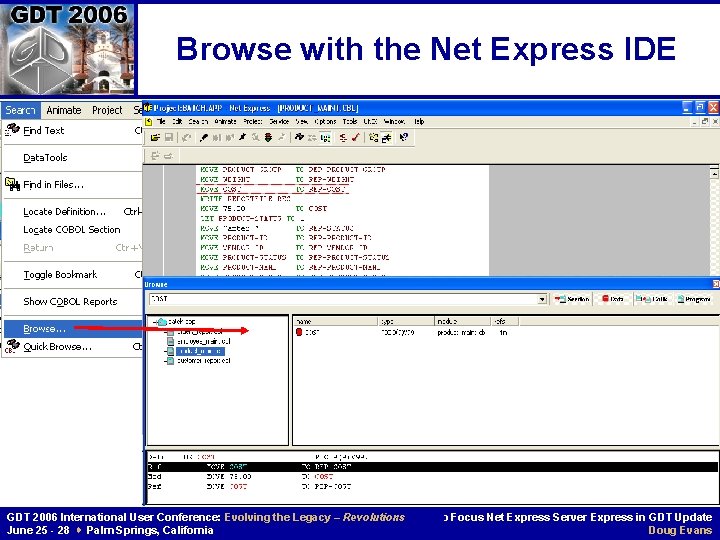The image size is (720, 540).
Task: Choose Quick Browse... menu entry
Action: [73, 347]
